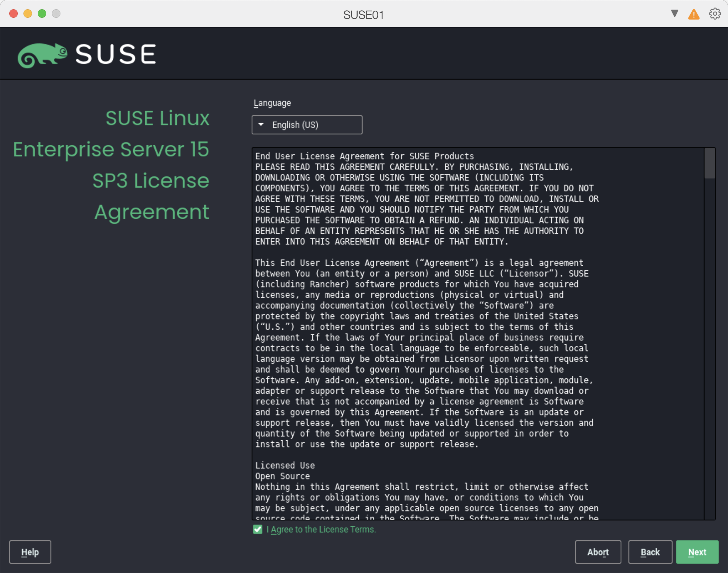Click 'I Agree to the License Terms' label
This screenshot has height=573, width=728.
click(321, 529)
